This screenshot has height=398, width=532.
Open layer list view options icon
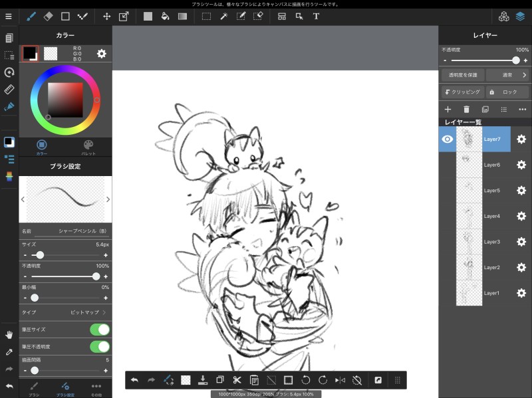504,109
